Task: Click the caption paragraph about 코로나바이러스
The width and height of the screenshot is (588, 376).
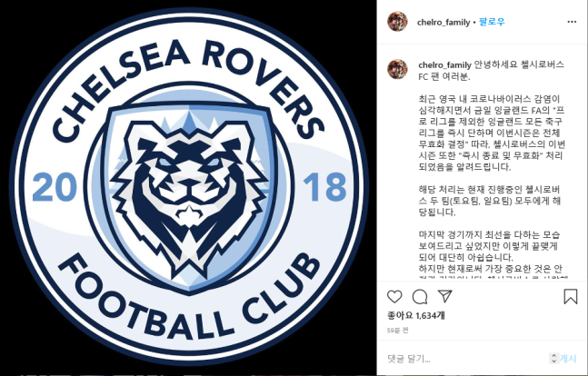Action: point(492,134)
